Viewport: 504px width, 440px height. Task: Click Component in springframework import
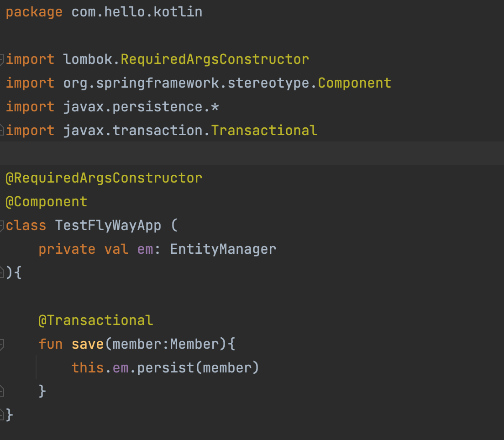(355, 83)
